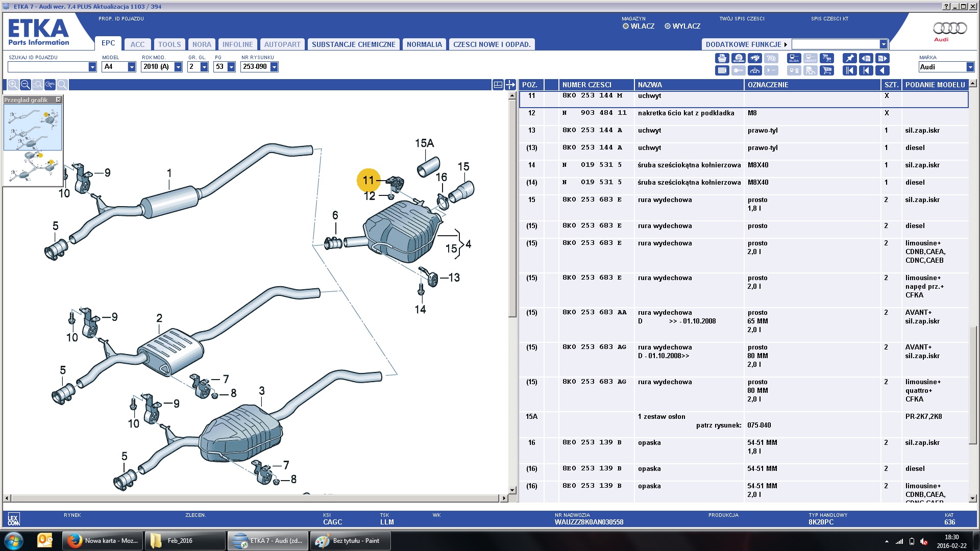The image size is (980, 551).
Task: Open the wheel/tyre catalog icon
Action: [738, 58]
